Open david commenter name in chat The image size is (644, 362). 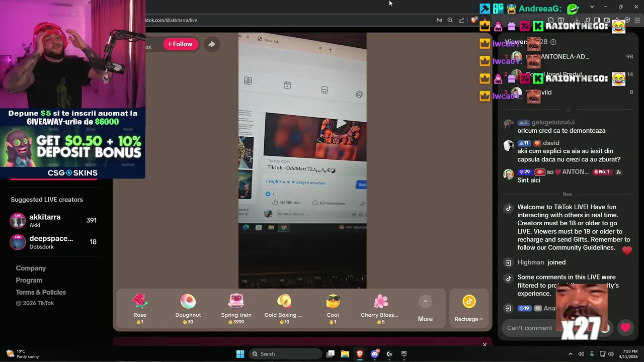coord(551,143)
